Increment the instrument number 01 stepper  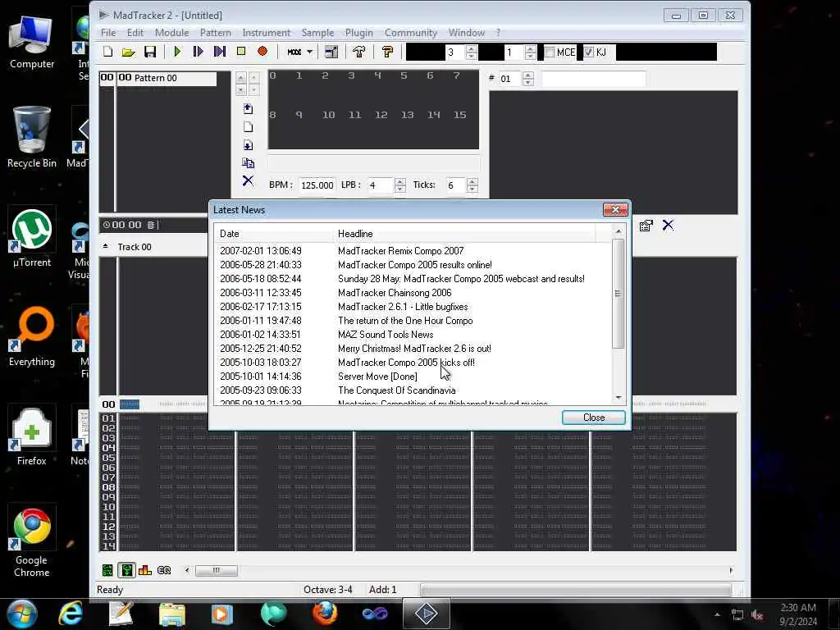(528, 75)
